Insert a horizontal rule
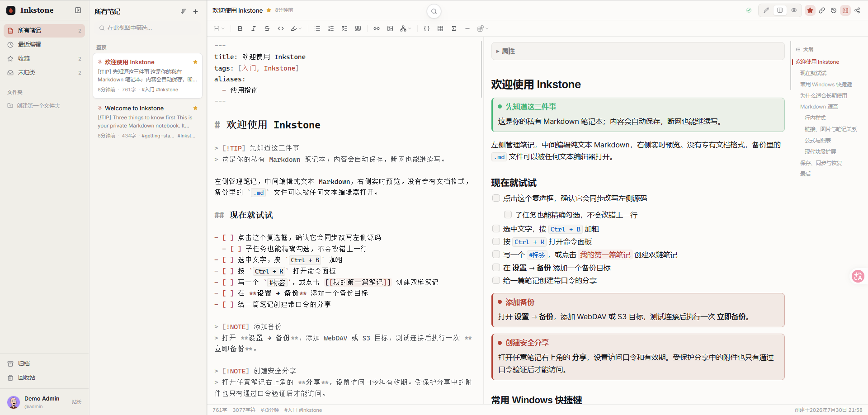Screen dimensions: 868x415 pyautogui.click(x=467, y=28)
